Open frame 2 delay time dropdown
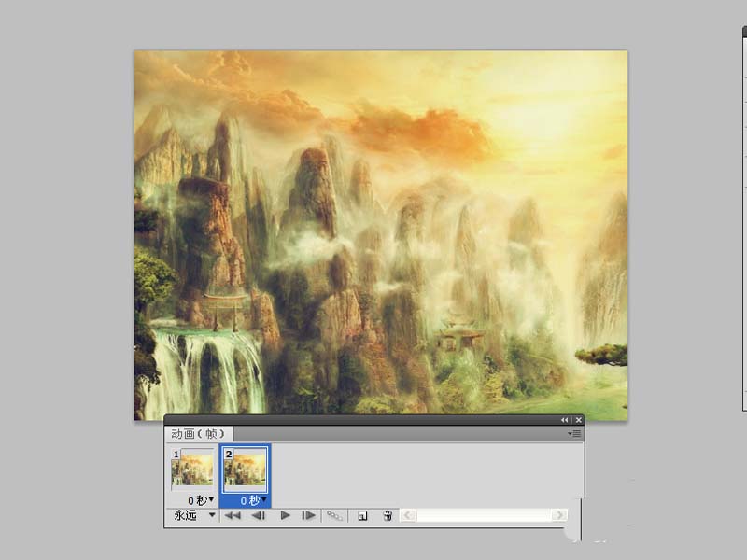 (253, 500)
